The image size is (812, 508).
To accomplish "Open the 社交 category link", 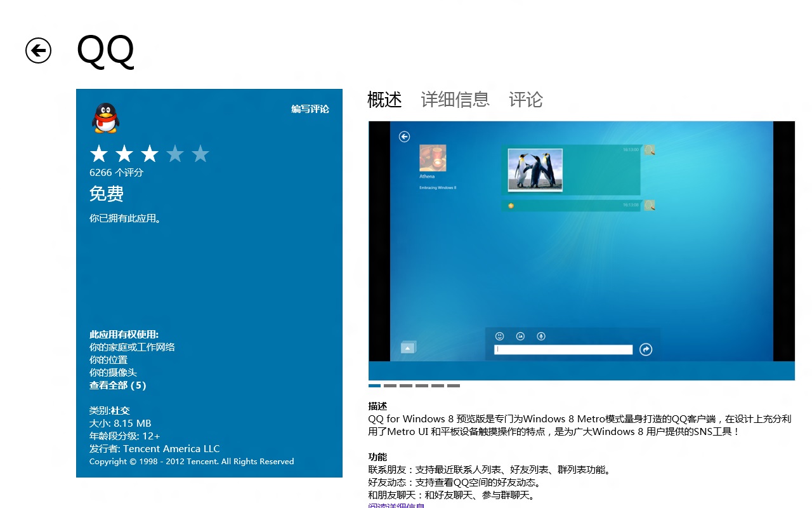I will click(x=121, y=411).
